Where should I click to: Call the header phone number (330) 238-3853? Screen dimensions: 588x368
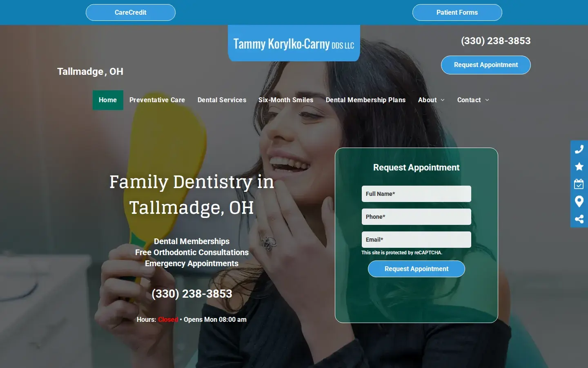[496, 41]
